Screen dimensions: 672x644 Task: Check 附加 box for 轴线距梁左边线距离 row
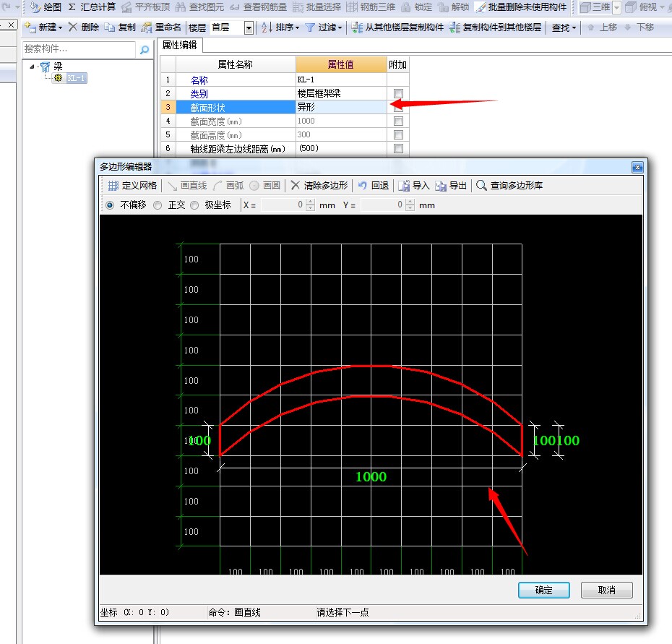[x=398, y=148]
